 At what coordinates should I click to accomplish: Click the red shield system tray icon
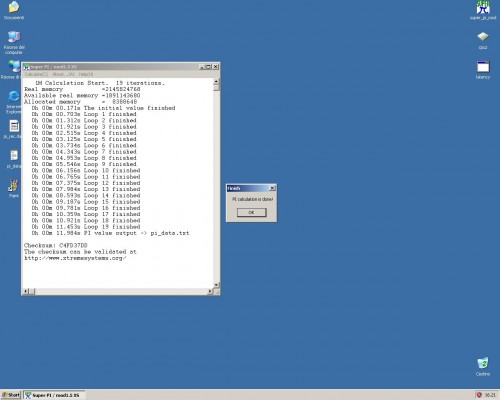pos(479,395)
